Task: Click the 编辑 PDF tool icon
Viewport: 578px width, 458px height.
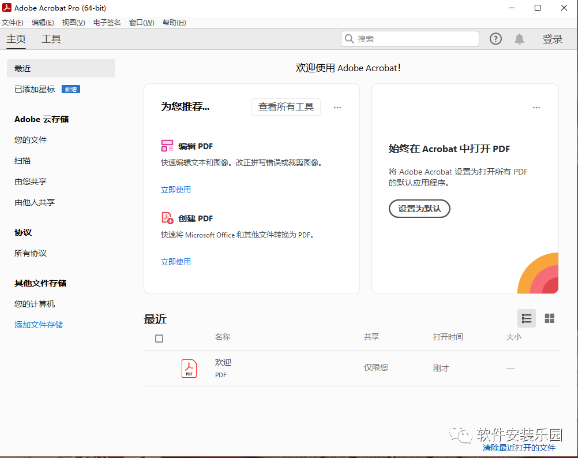Action: click(167, 146)
